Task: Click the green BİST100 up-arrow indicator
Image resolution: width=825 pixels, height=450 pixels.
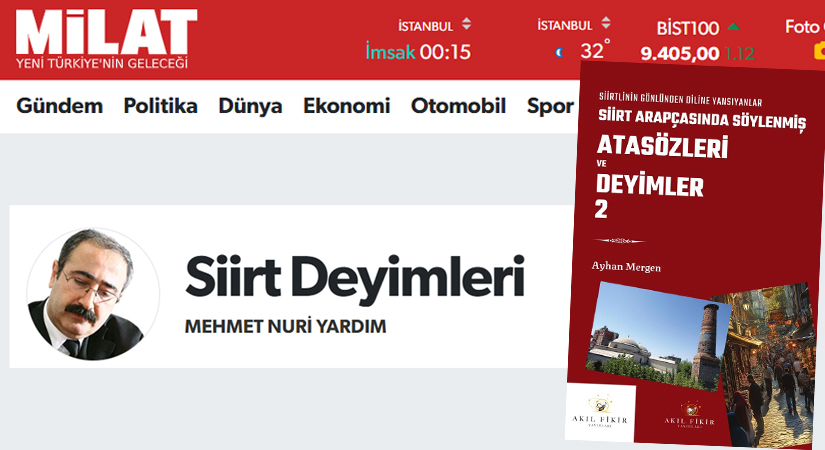Action: pyautogui.click(x=733, y=26)
